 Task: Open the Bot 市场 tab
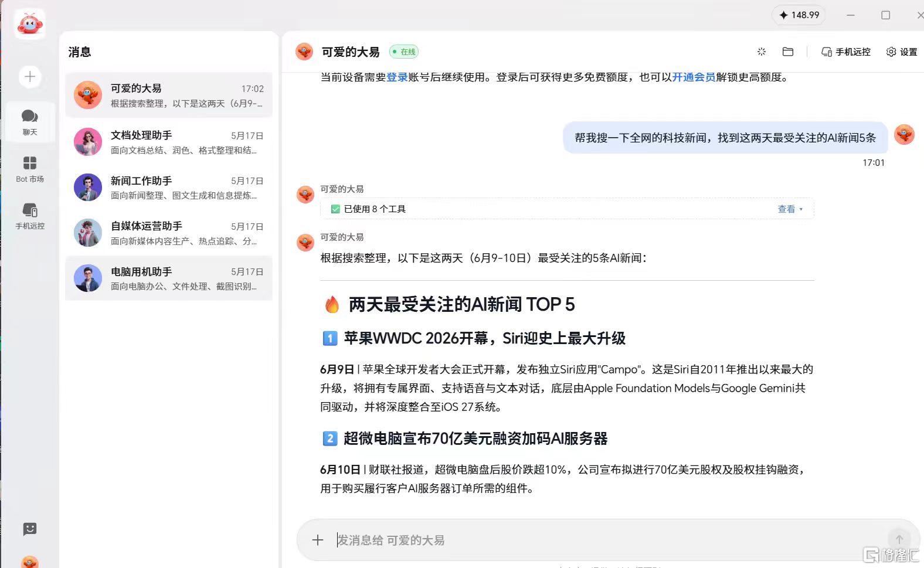point(30,169)
